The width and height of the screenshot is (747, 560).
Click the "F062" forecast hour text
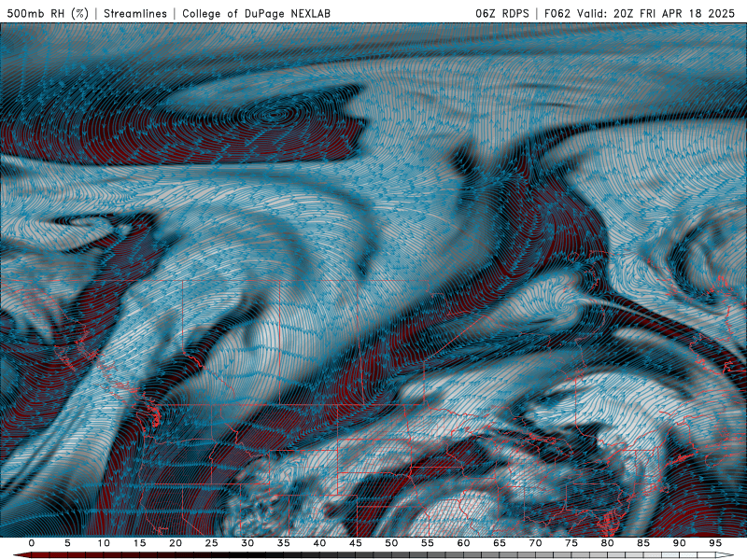click(x=557, y=13)
